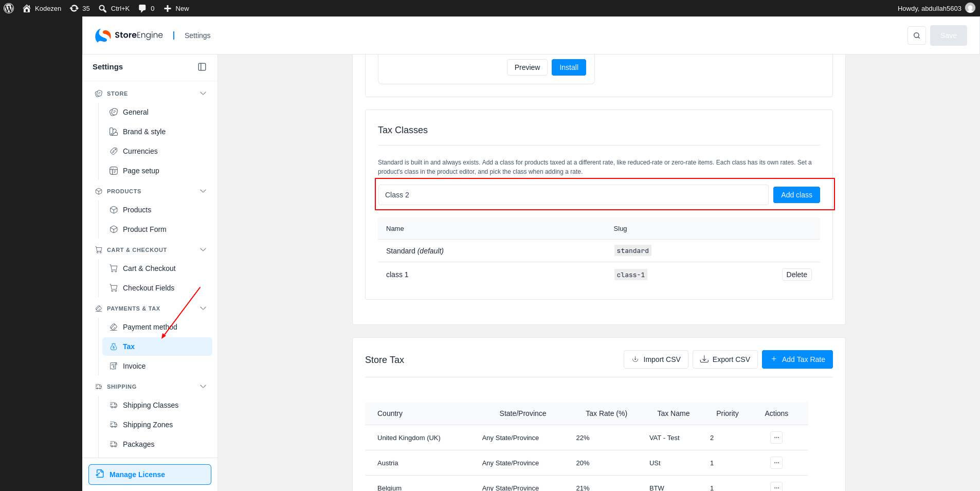Click the WordPress logo icon

(9, 8)
